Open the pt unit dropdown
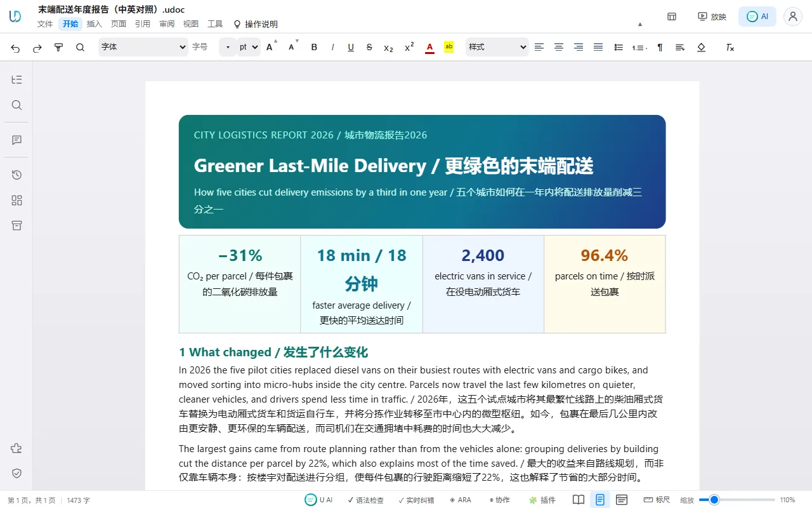The width and height of the screenshot is (812, 508). 249,47
